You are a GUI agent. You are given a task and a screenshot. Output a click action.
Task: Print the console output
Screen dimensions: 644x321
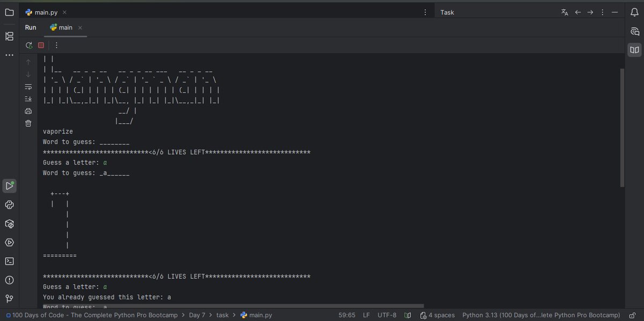[x=28, y=111]
